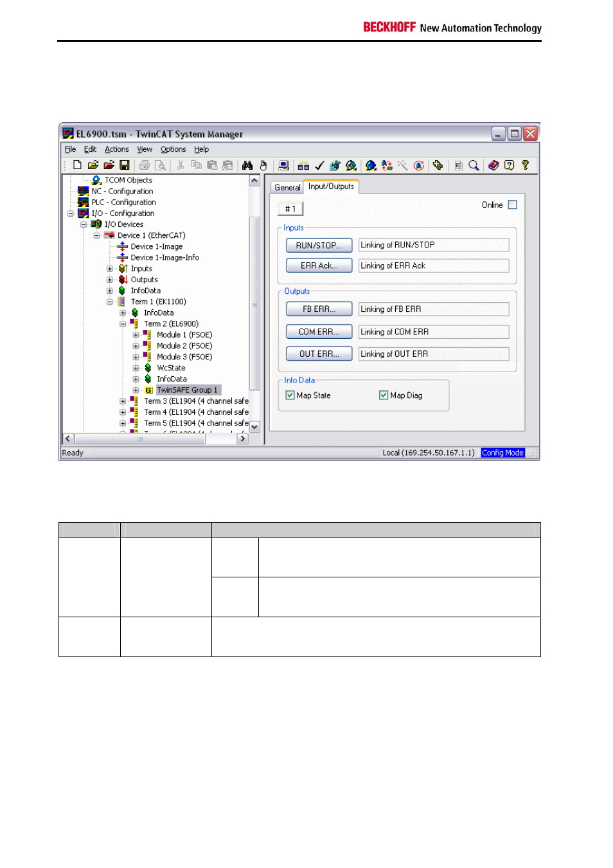Click the Device 1 (EtherCAT) device icon

[x=109, y=235]
